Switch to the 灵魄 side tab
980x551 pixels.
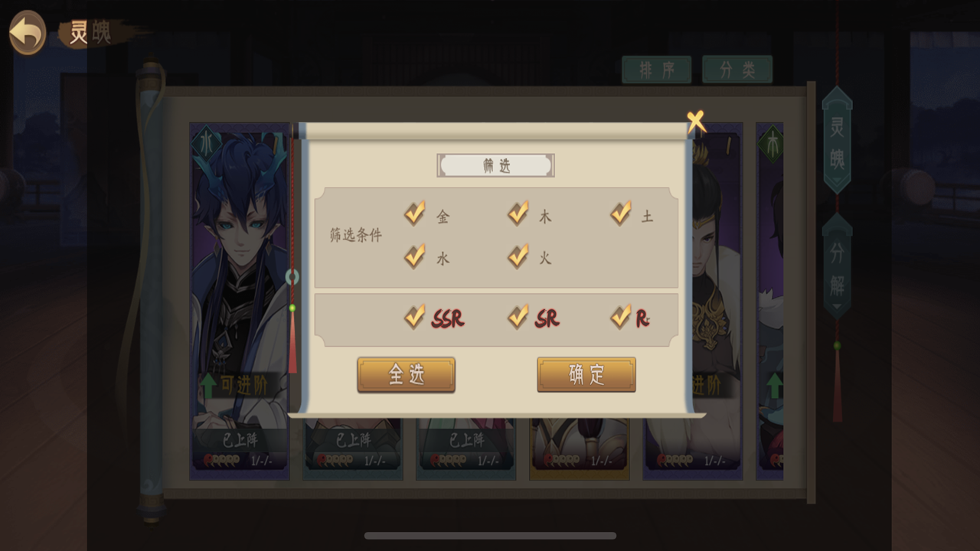pos(837,140)
